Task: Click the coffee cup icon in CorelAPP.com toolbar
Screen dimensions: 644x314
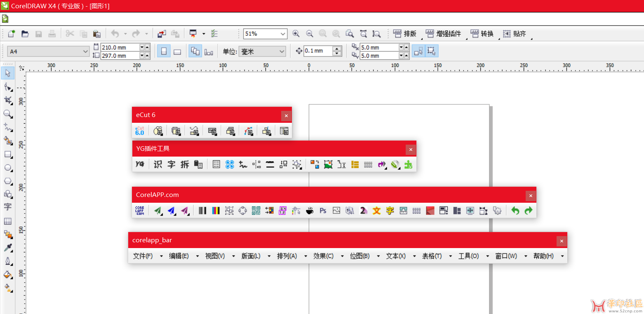Action: [309, 211]
